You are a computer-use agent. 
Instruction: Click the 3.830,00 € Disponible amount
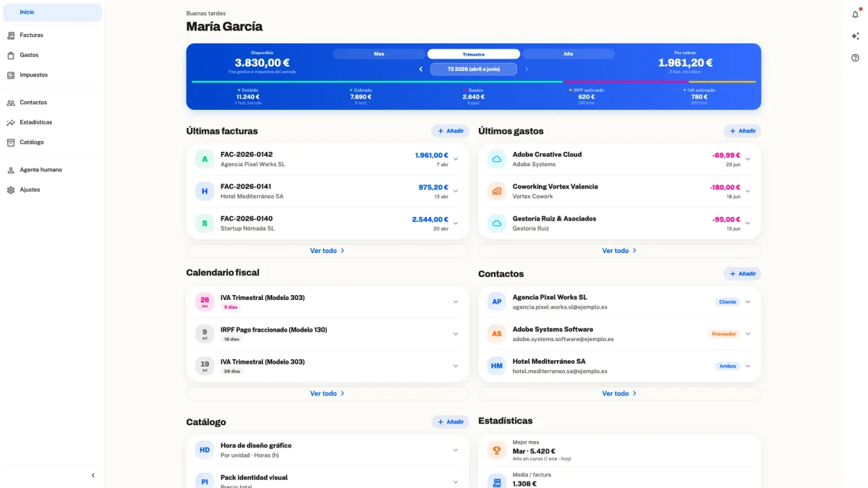point(262,63)
